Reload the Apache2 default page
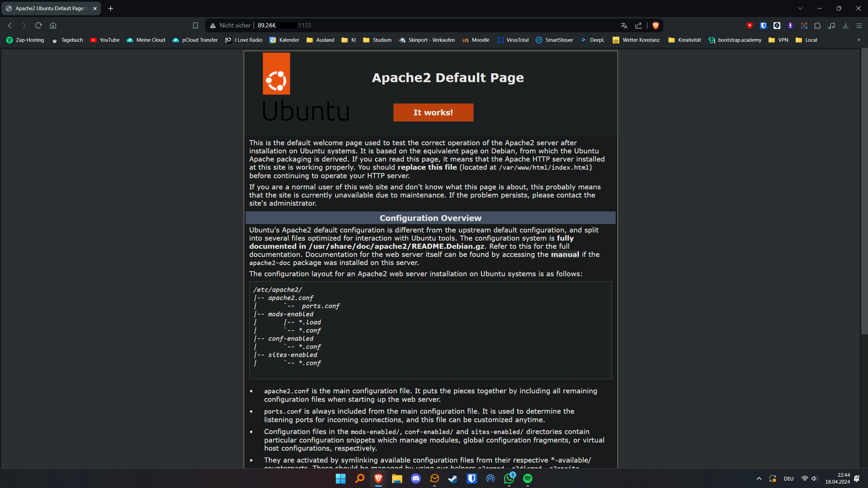The height and width of the screenshot is (488, 868). click(38, 25)
